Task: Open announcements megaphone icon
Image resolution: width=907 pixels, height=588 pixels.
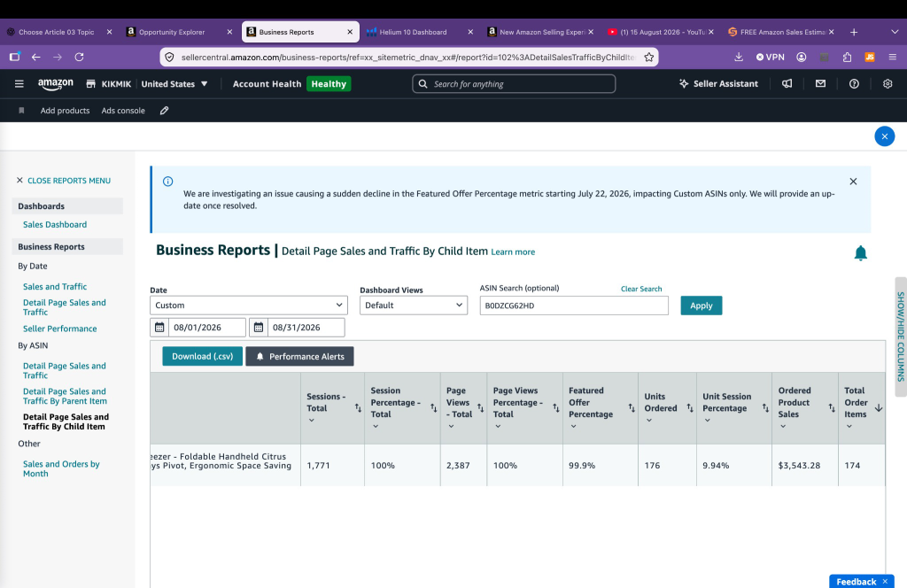Action: (787, 84)
